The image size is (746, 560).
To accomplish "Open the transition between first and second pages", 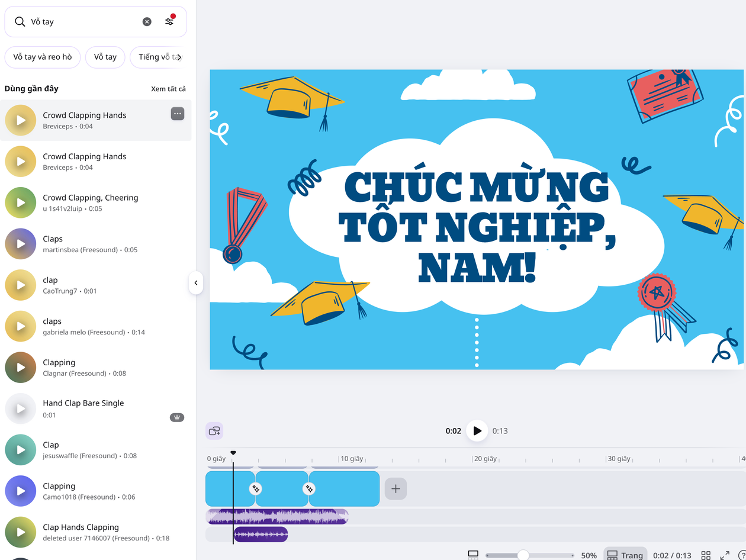I will [x=255, y=489].
